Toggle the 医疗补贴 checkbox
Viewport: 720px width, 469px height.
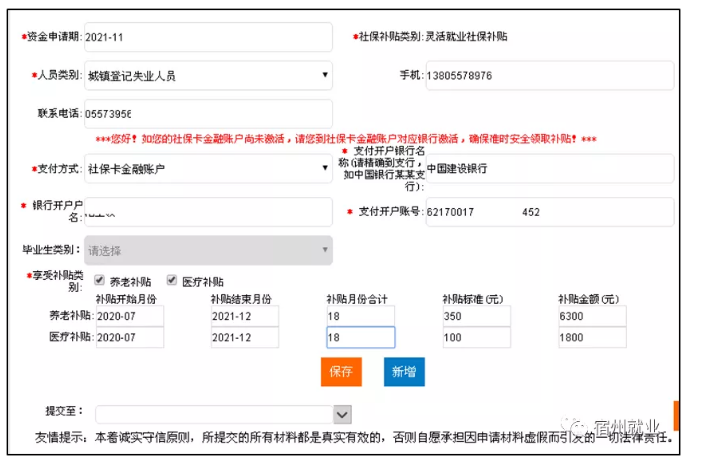click(172, 281)
